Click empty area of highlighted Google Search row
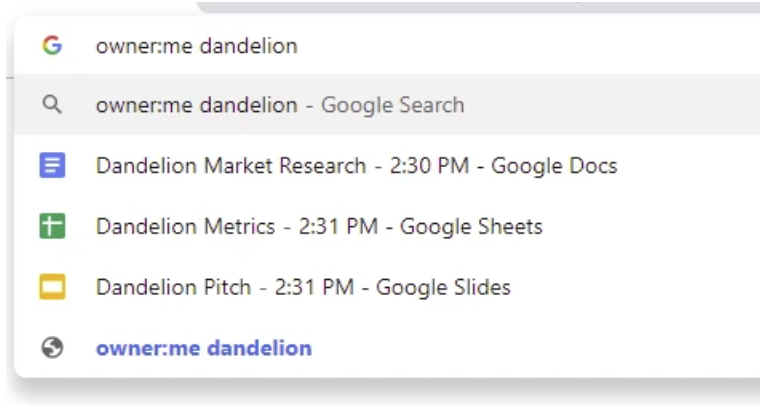Screen dimensions: 760x412 [611, 105]
